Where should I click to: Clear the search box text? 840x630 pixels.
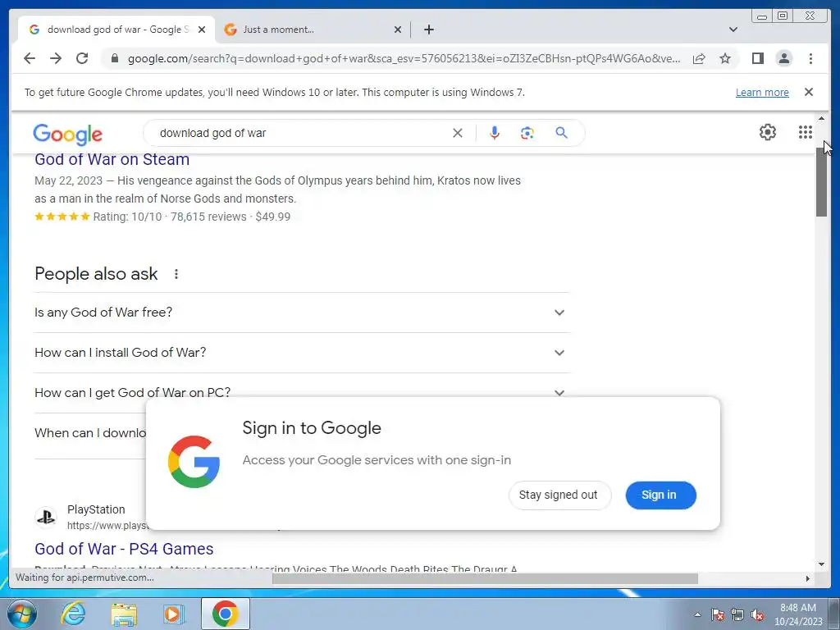[x=458, y=133]
